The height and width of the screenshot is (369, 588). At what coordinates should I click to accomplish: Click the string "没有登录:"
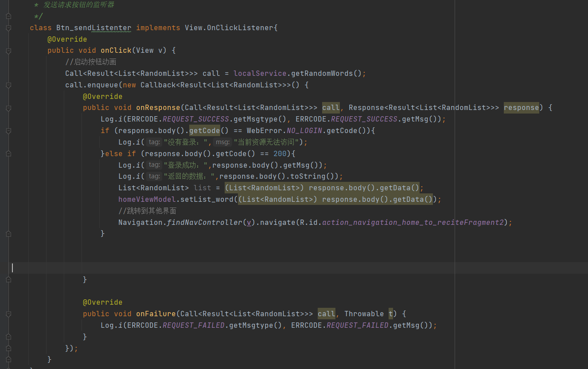click(x=186, y=142)
